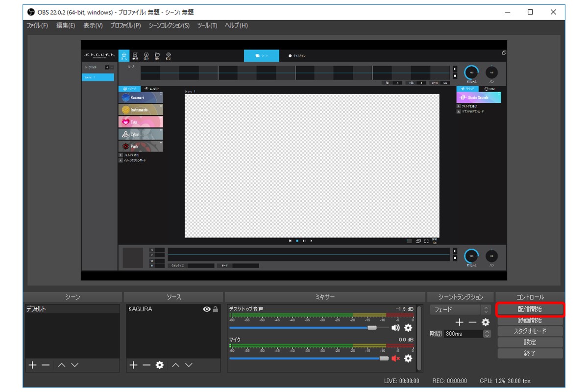The height and width of the screenshot is (392, 588).
Task: Open microphone audio settings gear
Action: coord(408,358)
